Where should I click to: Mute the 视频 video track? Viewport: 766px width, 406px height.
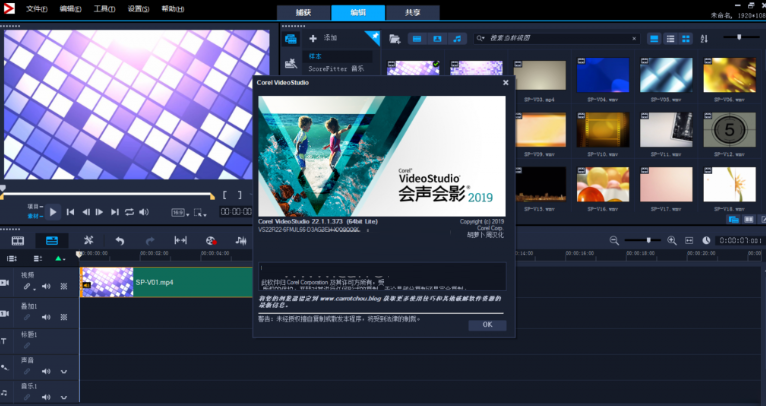tap(46, 286)
